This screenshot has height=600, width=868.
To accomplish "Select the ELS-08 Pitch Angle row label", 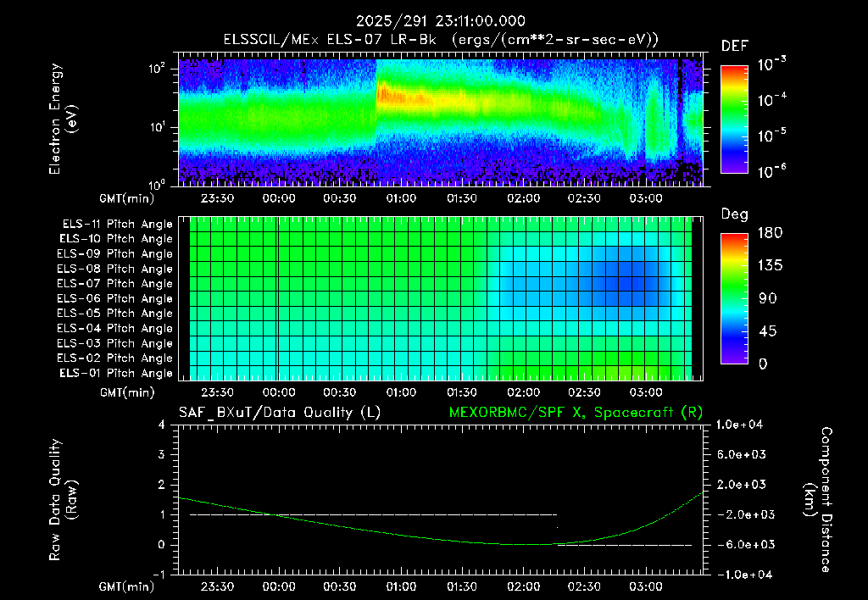I will pos(115,269).
